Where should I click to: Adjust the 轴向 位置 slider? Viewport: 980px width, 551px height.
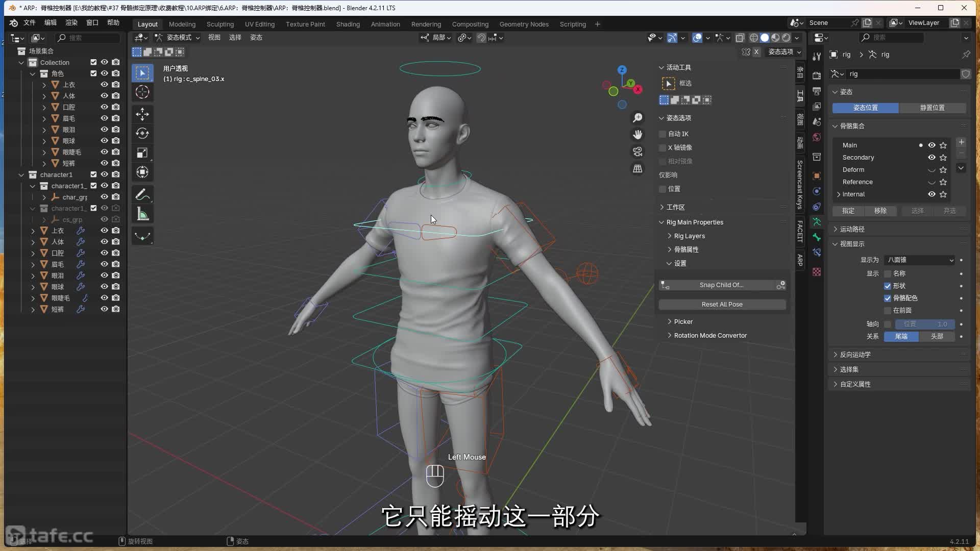pyautogui.click(x=924, y=324)
